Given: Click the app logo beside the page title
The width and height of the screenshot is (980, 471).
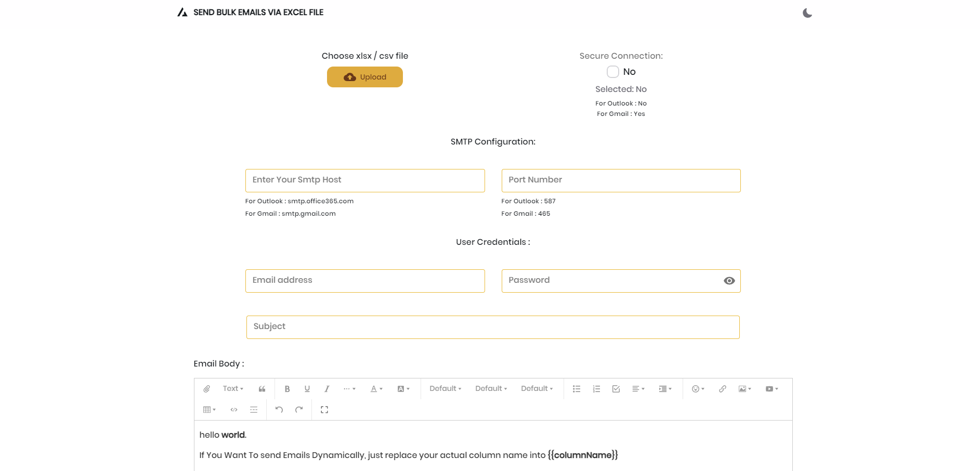Looking at the screenshot, I should click(182, 12).
